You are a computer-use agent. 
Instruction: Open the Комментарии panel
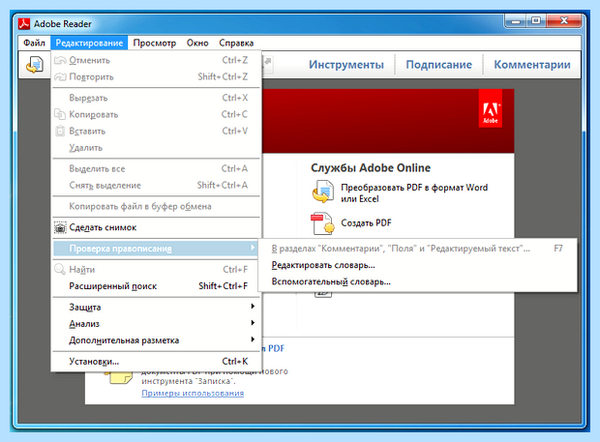[532, 65]
